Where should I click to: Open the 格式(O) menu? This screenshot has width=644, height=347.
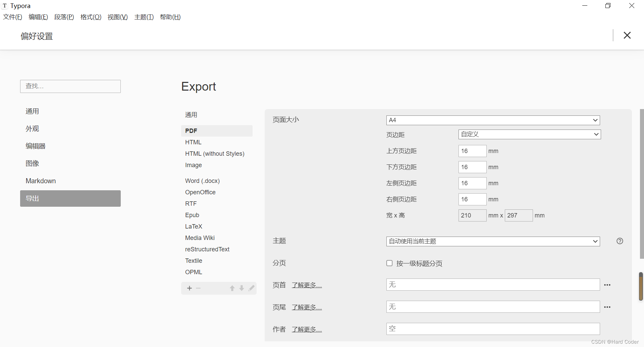(x=91, y=17)
